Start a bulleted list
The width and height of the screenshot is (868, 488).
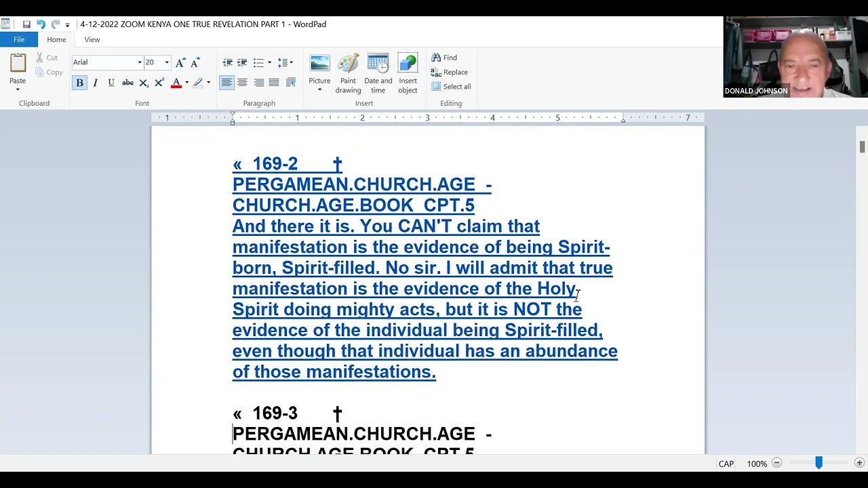pos(258,62)
